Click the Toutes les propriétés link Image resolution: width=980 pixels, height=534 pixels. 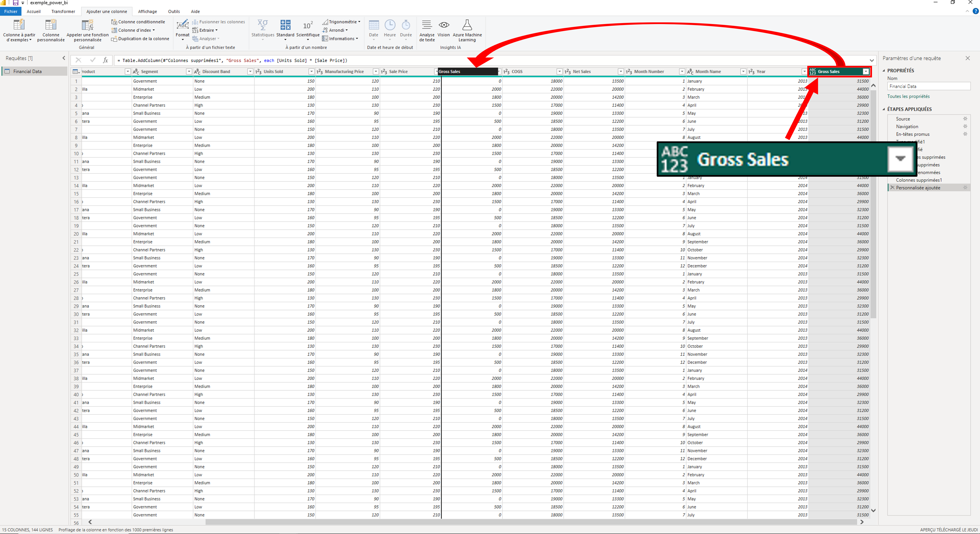(908, 96)
